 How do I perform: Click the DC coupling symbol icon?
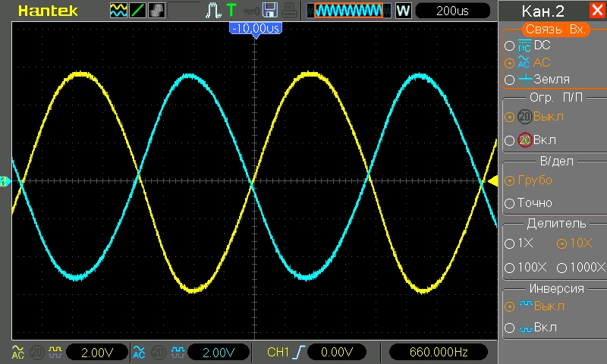(x=524, y=45)
